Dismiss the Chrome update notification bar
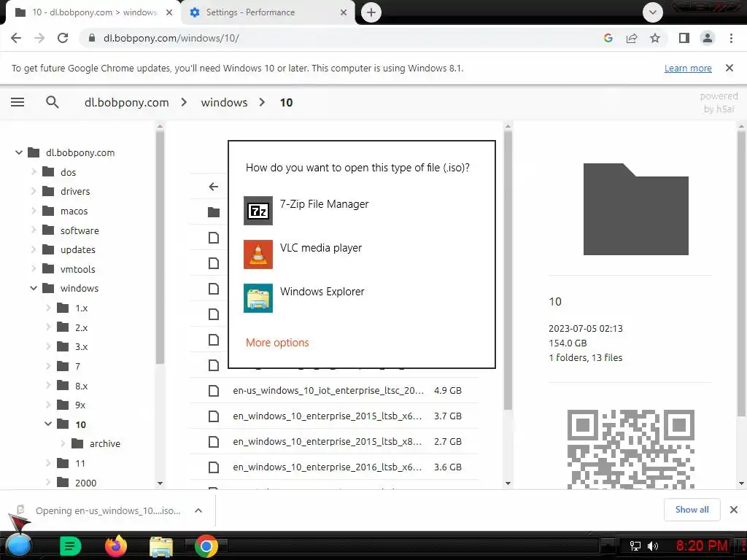 729,68
